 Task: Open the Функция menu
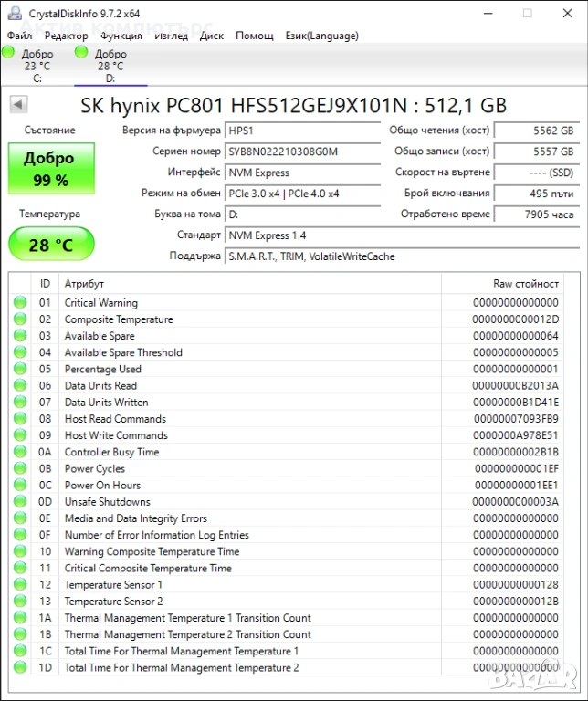point(121,36)
